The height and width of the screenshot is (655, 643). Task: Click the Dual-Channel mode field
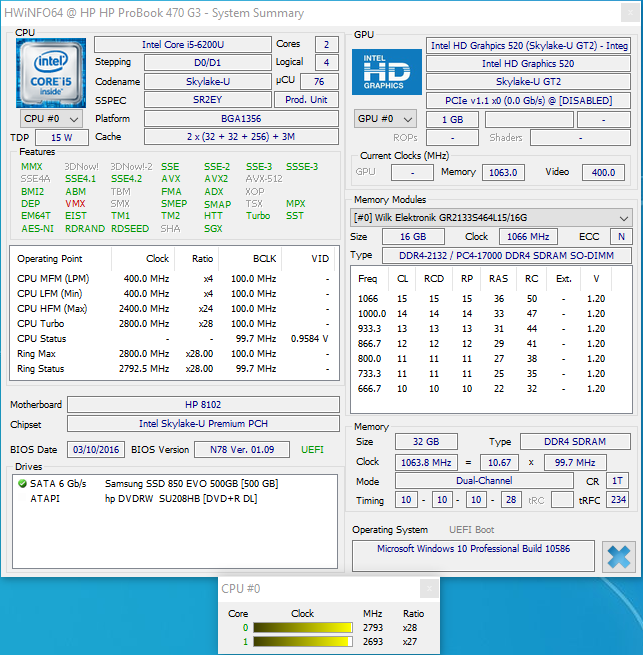pos(484,481)
